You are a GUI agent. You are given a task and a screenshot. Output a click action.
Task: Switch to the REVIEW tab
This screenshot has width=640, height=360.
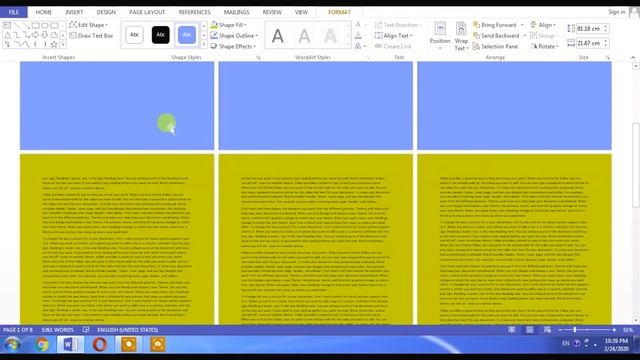pos(272,12)
